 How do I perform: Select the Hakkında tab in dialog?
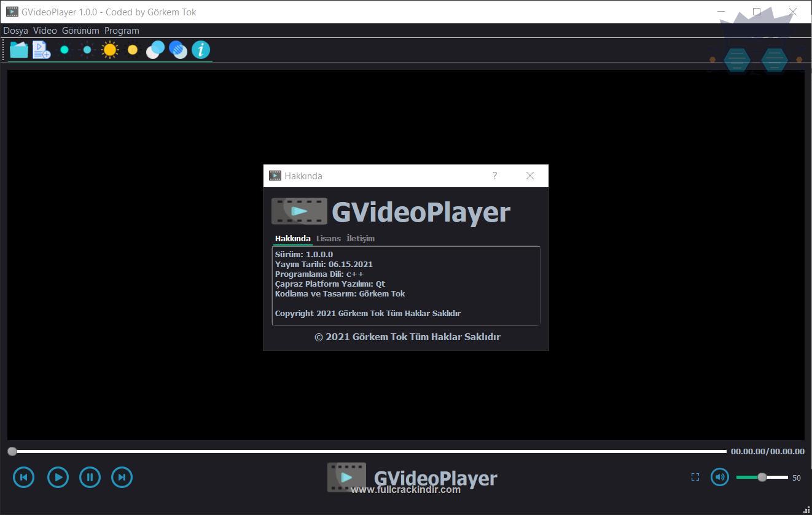point(292,238)
